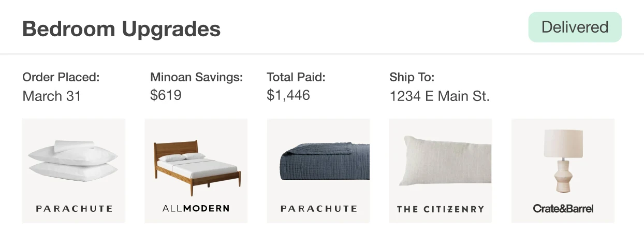
Task: Select the $1,446 total paid amount
Action: pos(288,95)
